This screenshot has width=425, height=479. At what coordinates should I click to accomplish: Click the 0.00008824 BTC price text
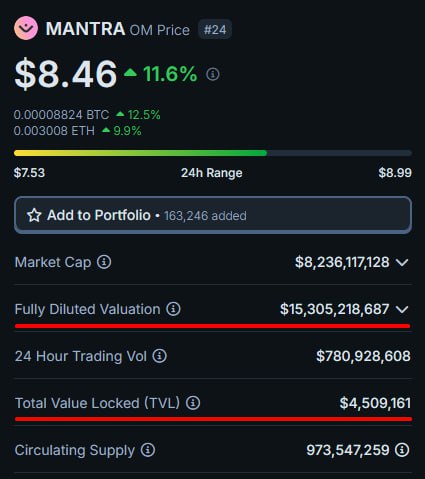(x=61, y=115)
